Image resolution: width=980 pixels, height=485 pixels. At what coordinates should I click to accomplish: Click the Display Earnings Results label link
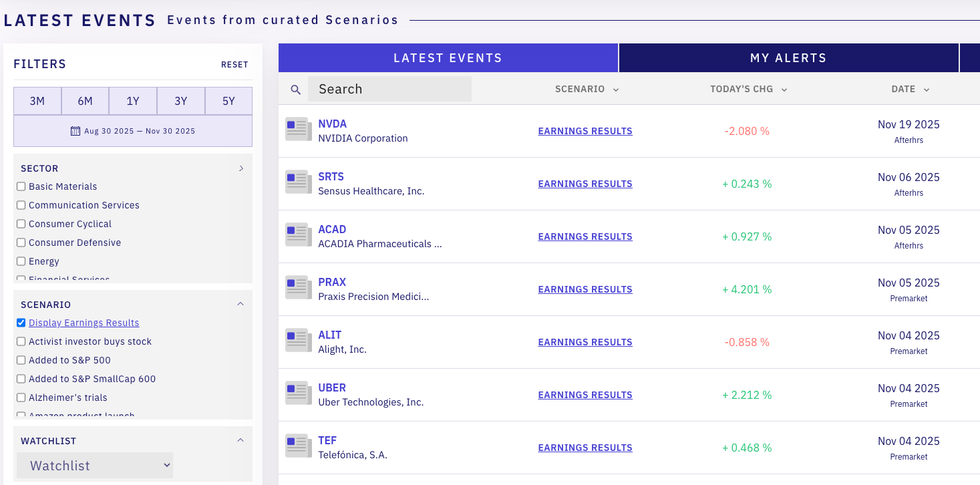click(84, 323)
